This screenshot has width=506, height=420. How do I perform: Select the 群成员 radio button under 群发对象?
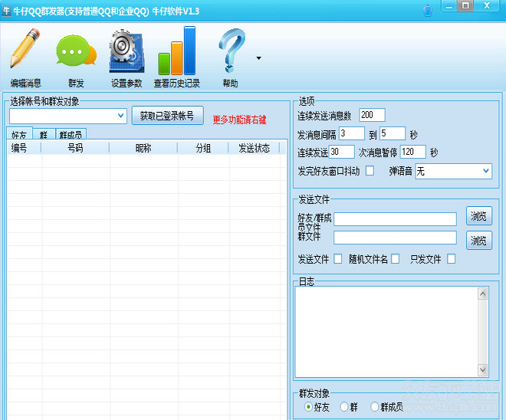click(x=374, y=407)
